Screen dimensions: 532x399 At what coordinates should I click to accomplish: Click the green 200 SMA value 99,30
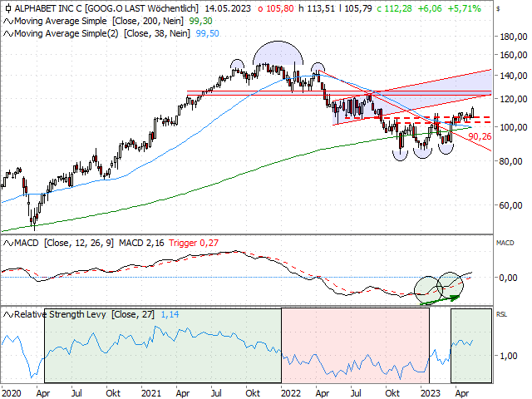pos(200,21)
